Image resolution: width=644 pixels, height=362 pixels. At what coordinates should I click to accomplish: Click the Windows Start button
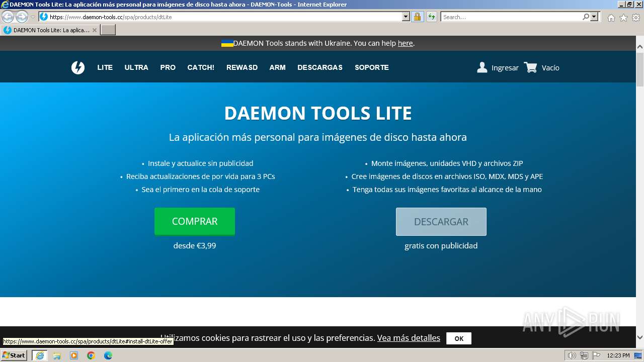coord(14,355)
